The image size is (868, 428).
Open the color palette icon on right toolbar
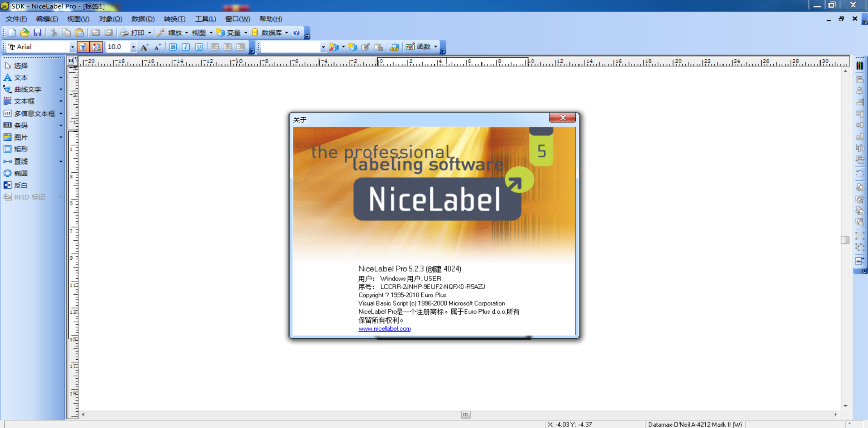click(860, 66)
